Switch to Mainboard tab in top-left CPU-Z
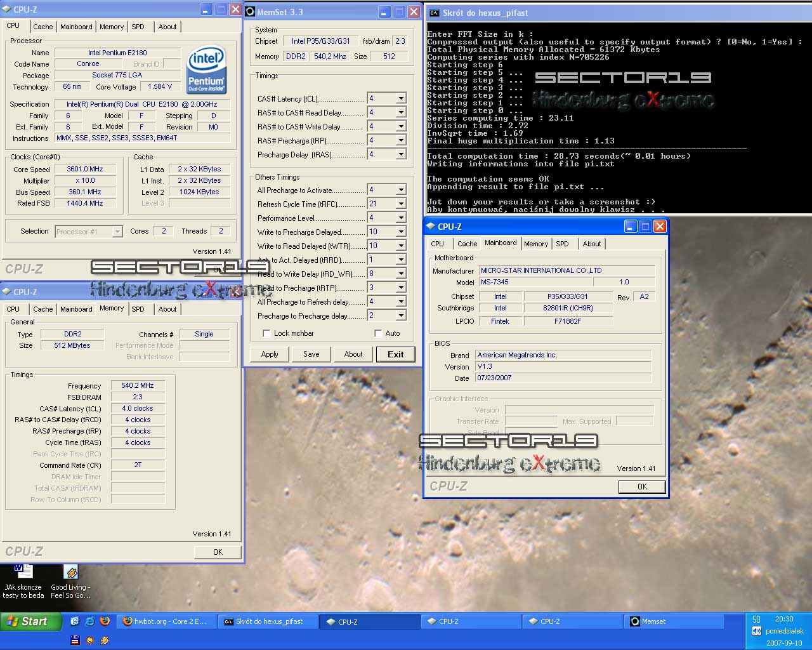This screenshot has height=650, width=812. click(76, 27)
